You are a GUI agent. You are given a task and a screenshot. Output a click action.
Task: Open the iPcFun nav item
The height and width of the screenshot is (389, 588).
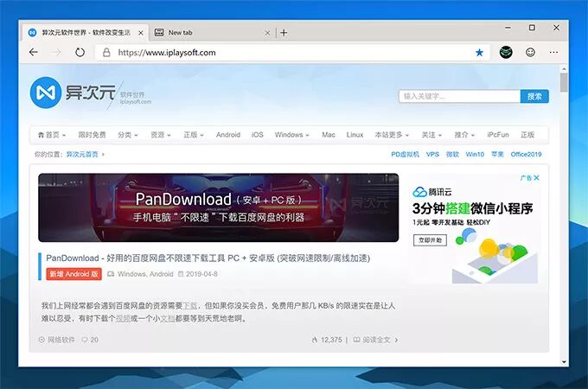pyautogui.click(x=498, y=135)
